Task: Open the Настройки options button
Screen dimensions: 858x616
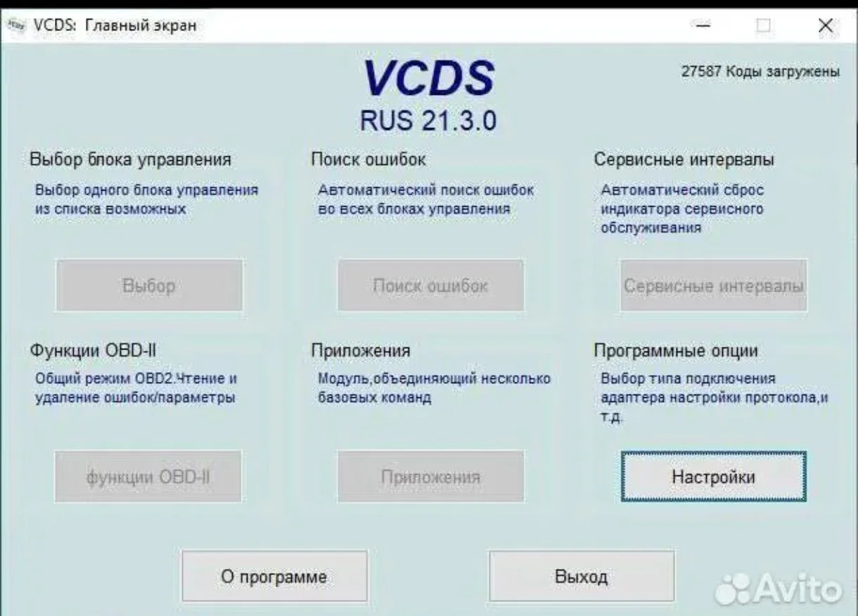Action: click(x=714, y=477)
